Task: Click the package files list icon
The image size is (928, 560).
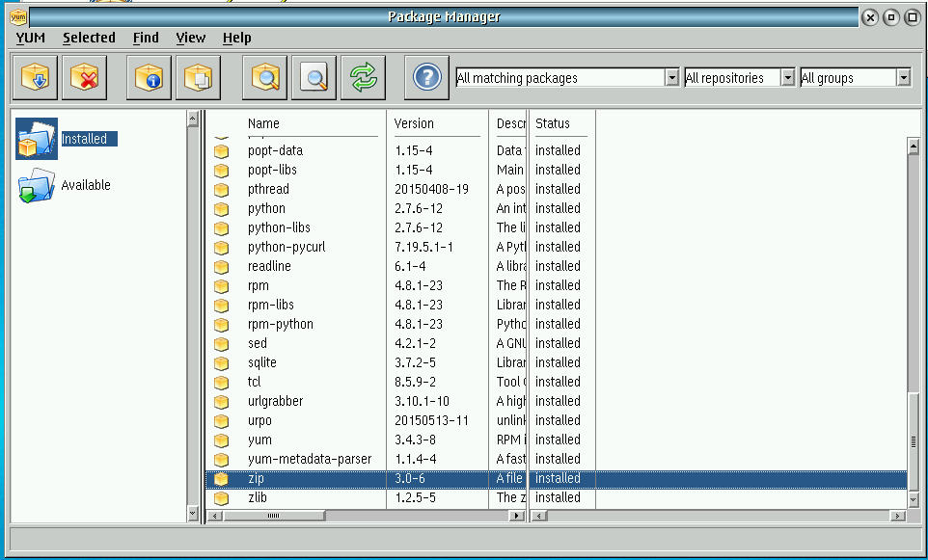Action: tap(199, 78)
